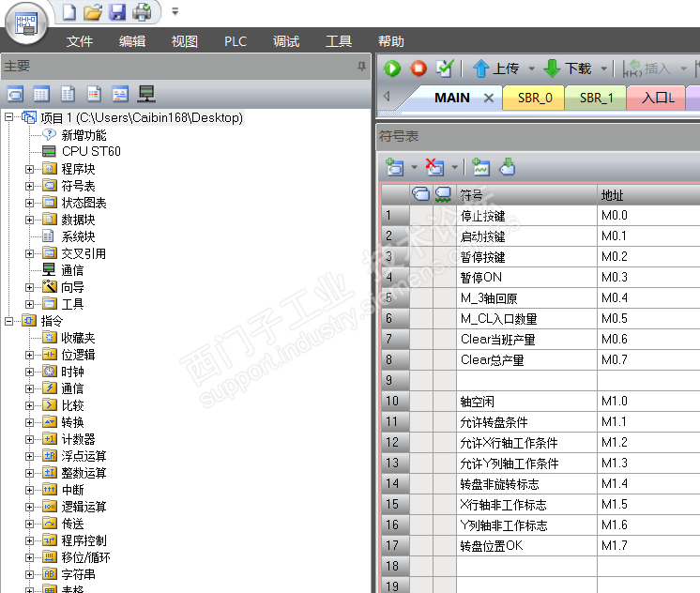The image size is (700, 593).
Task: Select 中断 instruction folder
Action: (x=72, y=490)
